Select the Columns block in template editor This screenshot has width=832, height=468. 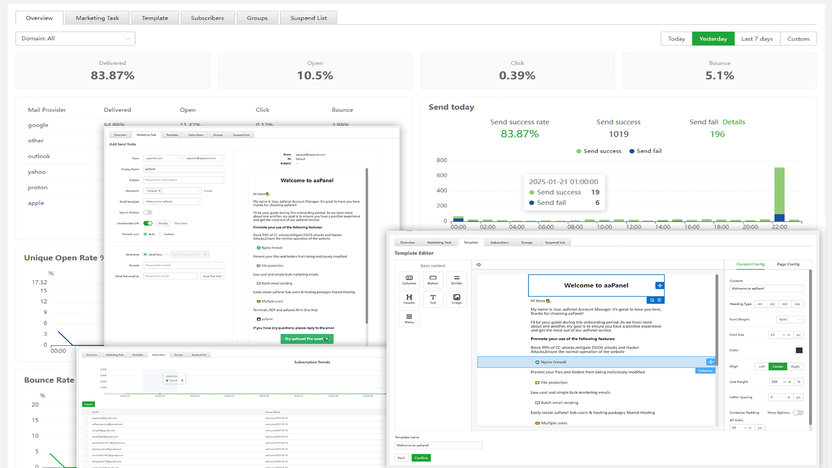coord(410,281)
